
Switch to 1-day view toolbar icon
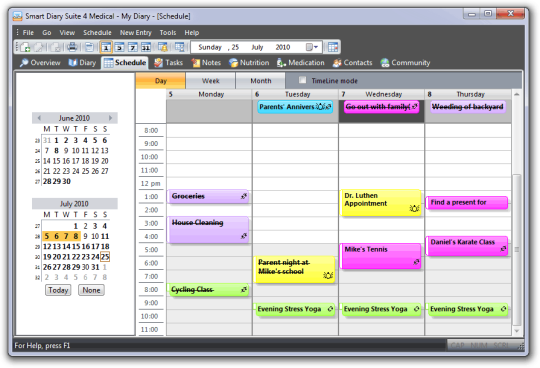(x=106, y=47)
